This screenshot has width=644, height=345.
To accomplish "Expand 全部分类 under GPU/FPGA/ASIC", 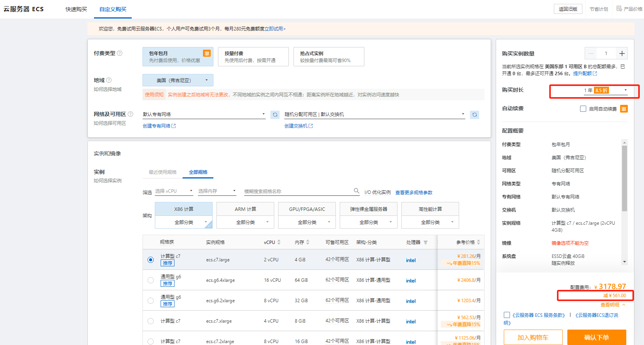I will [x=307, y=222].
